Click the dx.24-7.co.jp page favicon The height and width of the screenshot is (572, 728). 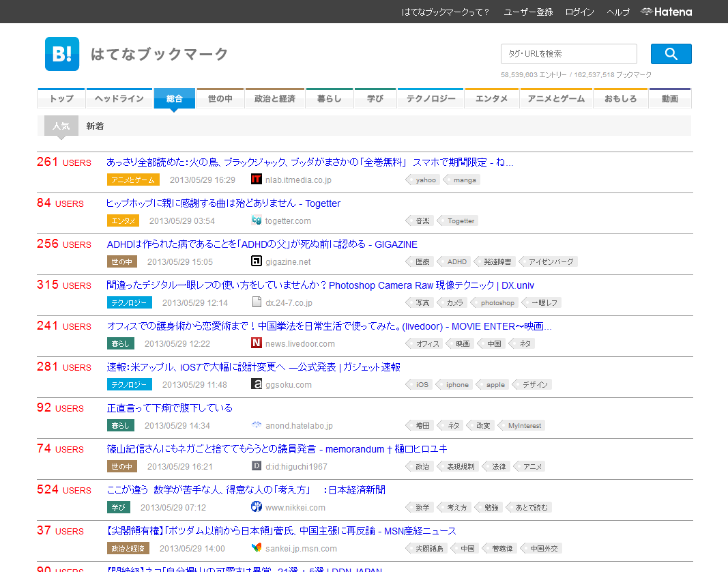(x=257, y=302)
